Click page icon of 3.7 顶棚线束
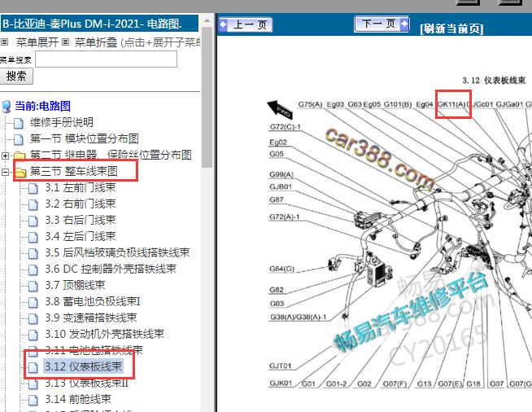This screenshot has height=412, width=532. coord(33,287)
